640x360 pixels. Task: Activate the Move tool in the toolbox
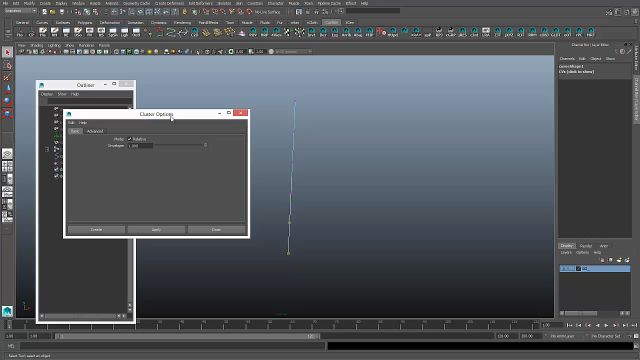pos(7,89)
